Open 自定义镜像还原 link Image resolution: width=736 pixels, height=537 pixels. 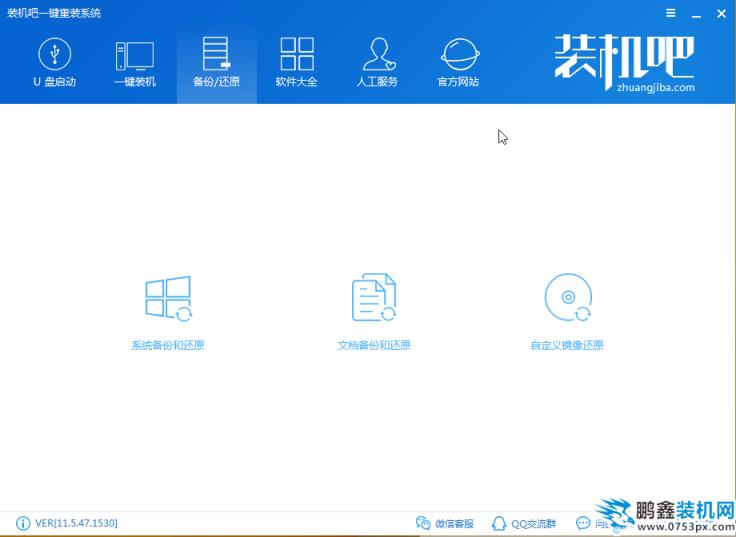pos(567,345)
